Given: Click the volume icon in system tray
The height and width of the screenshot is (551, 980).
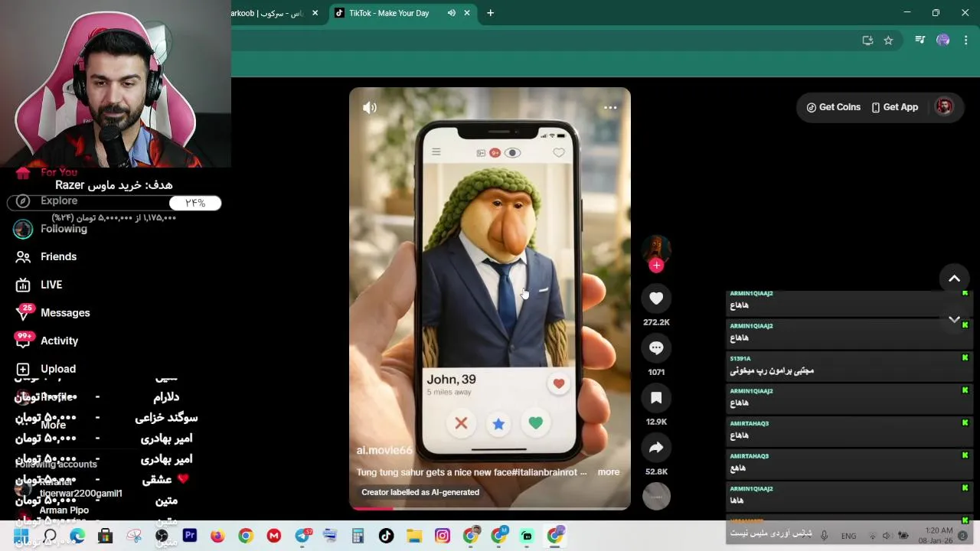Looking at the screenshot, I should [887, 536].
